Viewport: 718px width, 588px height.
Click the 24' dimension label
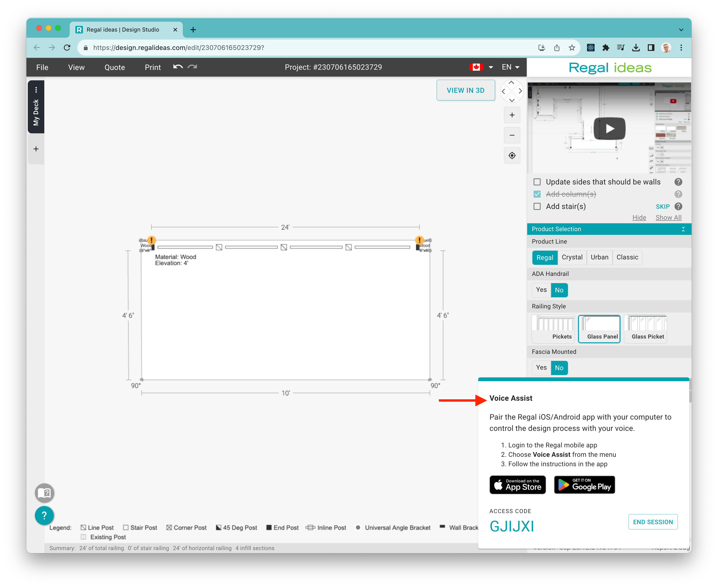(x=285, y=227)
